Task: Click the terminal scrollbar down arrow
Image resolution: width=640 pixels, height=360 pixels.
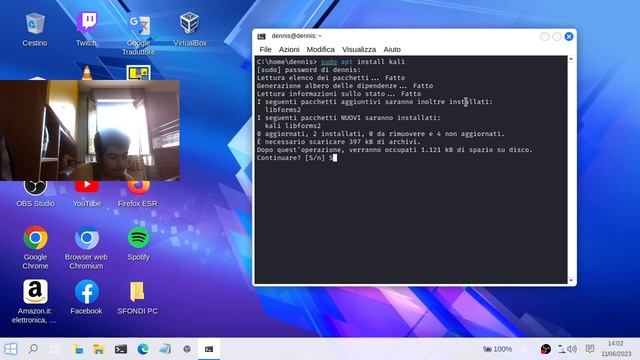Action: point(571,280)
